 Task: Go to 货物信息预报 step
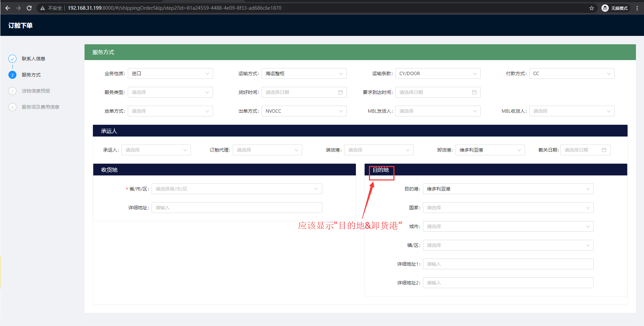click(36, 91)
